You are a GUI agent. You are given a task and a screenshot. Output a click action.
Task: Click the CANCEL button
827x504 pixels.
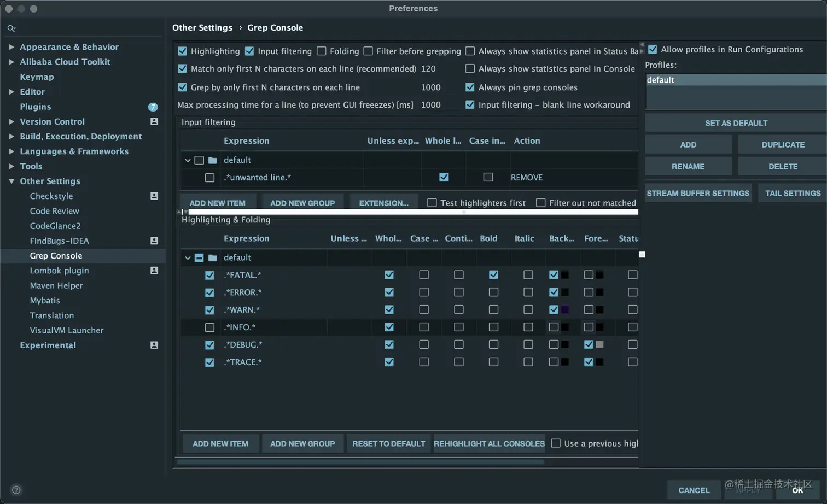coord(694,490)
